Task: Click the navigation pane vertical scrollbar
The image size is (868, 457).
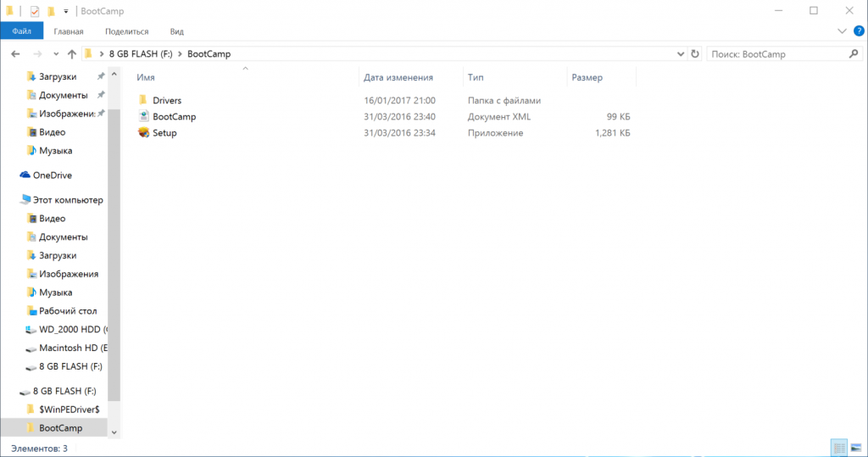Action: 114,254
